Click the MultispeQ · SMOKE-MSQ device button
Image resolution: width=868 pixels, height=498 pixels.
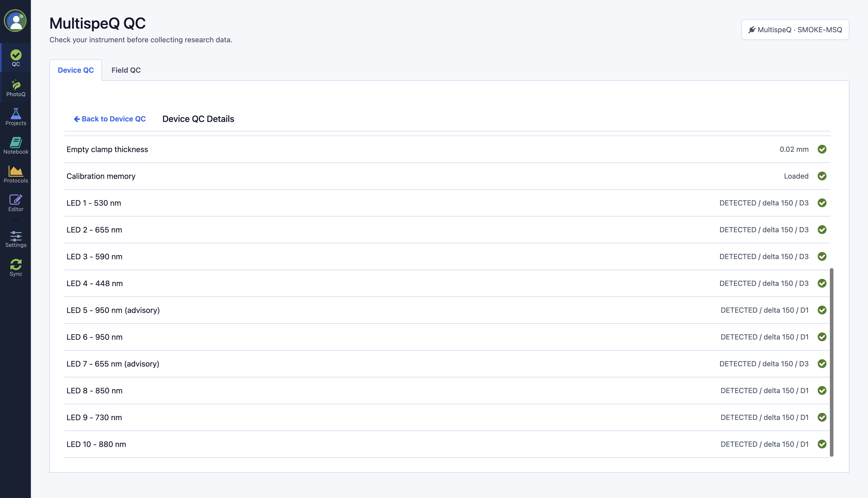coord(795,30)
